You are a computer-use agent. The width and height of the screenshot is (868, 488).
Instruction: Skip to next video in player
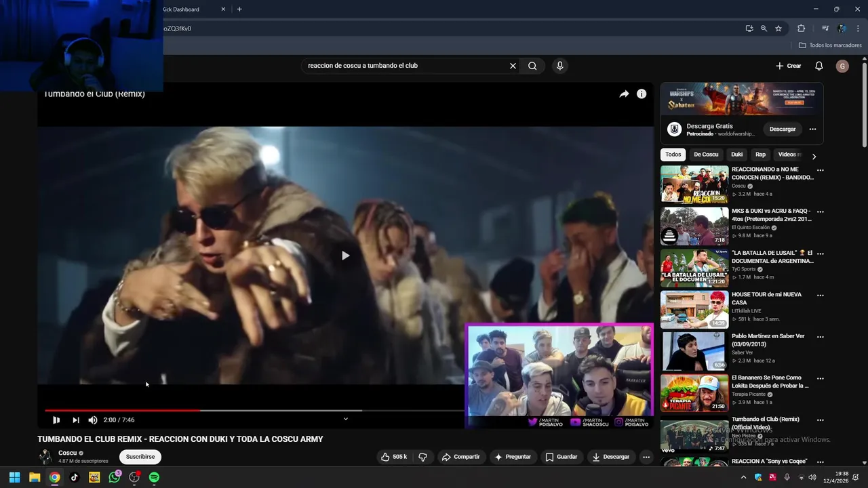(x=76, y=420)
